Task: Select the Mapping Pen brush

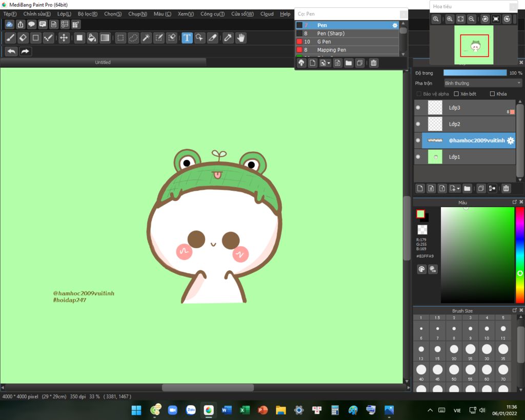Action: [x=347, y=50]
